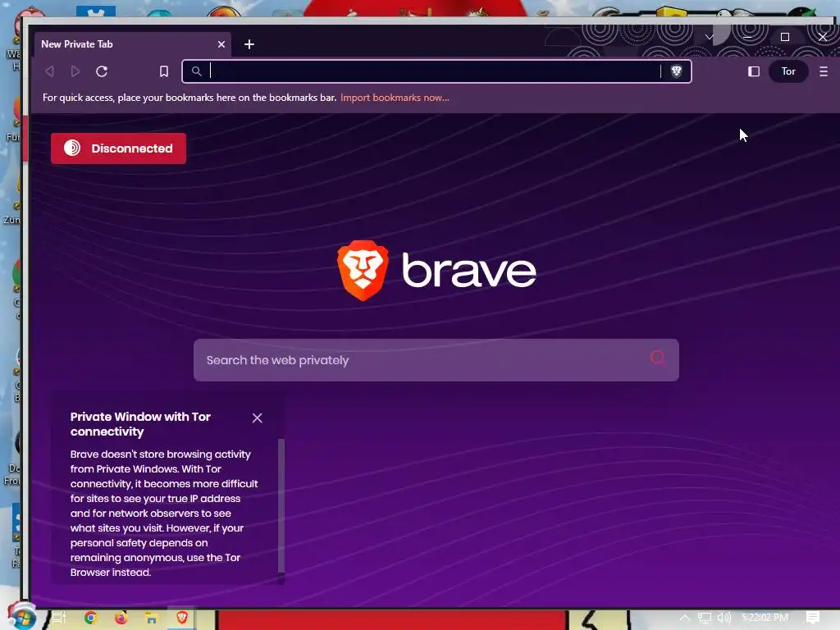Image resolution: width=840 pixels, height=630 pixels.
Task: Open Brave Shields lion icon in address bar
Action: point(676,71)
